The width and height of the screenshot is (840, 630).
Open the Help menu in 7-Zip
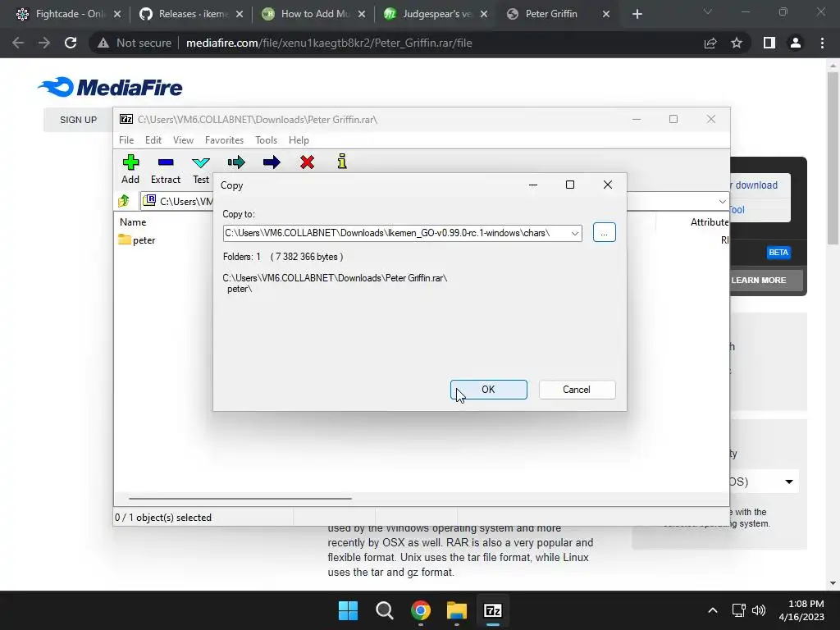[299, 139]
